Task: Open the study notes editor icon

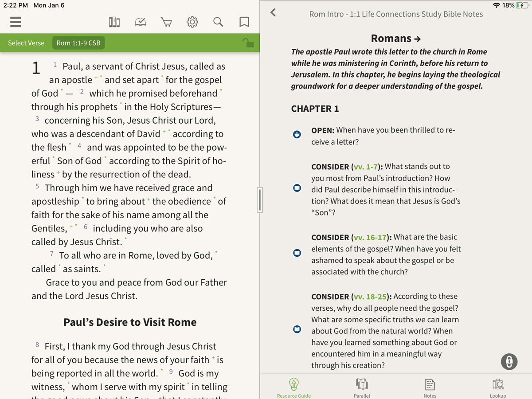Action: coord(140,22)
